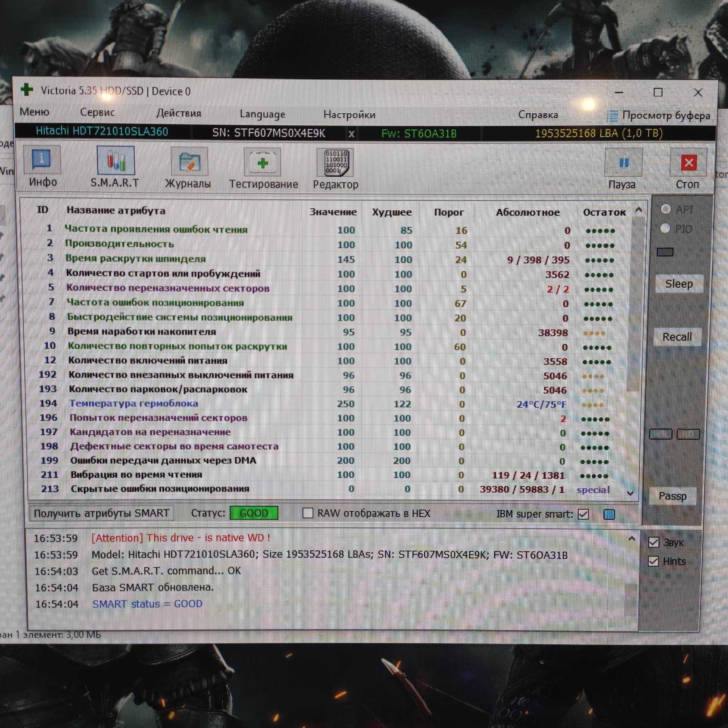Open the Меню menu
The width and height of the screenshot is (728, 728).
(34, 112)
